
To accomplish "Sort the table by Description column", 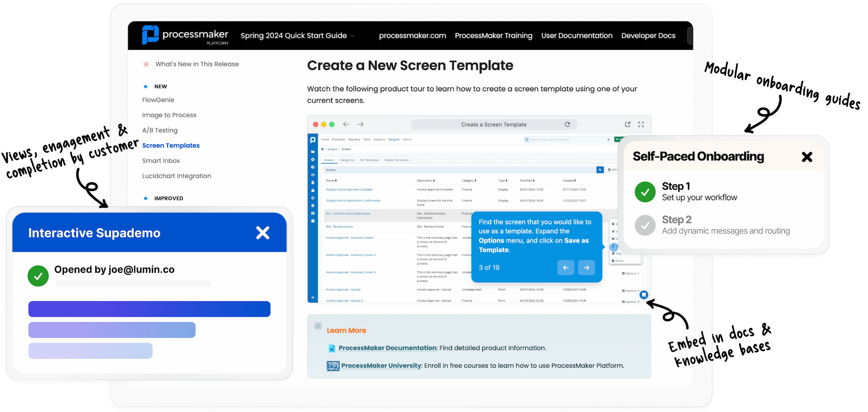I will click(426, 181).
